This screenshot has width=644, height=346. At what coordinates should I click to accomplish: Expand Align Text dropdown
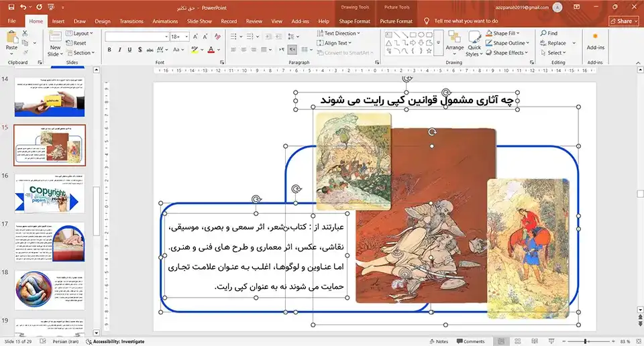tap(334, 43)
